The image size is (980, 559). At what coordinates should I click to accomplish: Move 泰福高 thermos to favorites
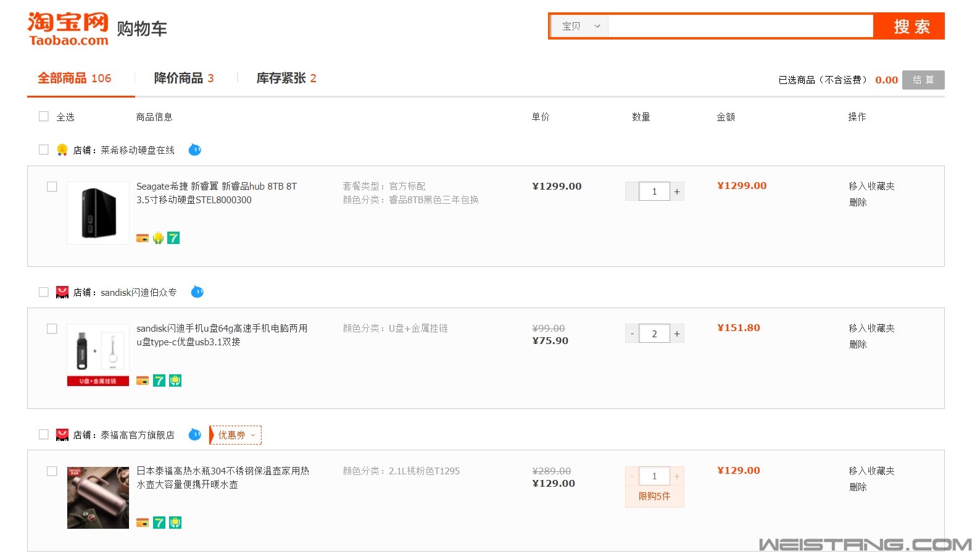(871, 471)
